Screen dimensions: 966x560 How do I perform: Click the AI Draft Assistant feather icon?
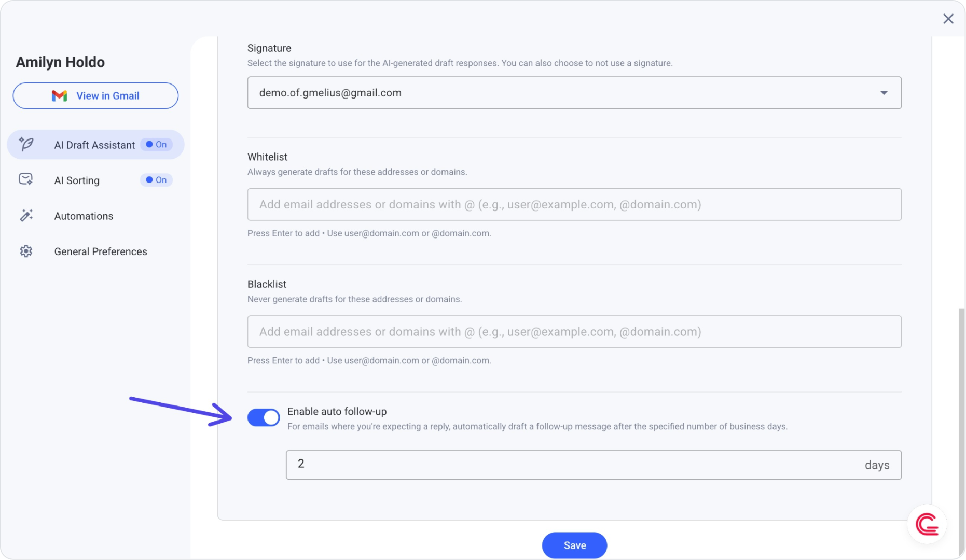26,144
